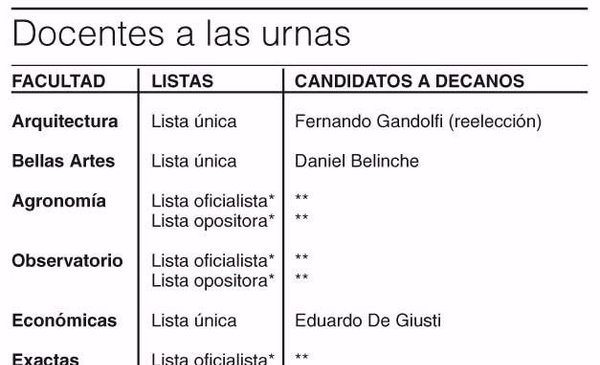Click 'Lista única' in Bellas Artes row
Image resolution: width=600 pixels, height=365 pixels.
pos(194,161)
